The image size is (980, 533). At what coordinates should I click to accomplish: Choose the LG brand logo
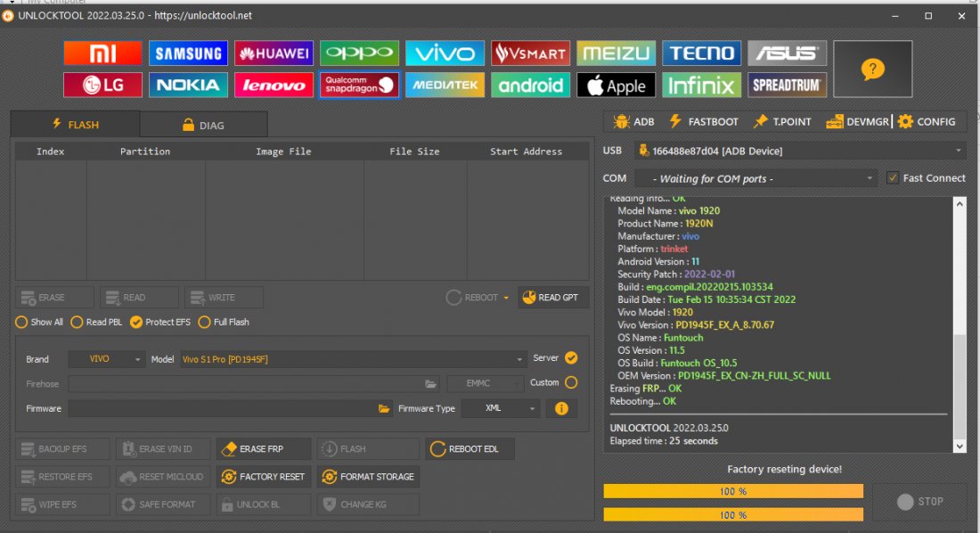click(102, 85)
